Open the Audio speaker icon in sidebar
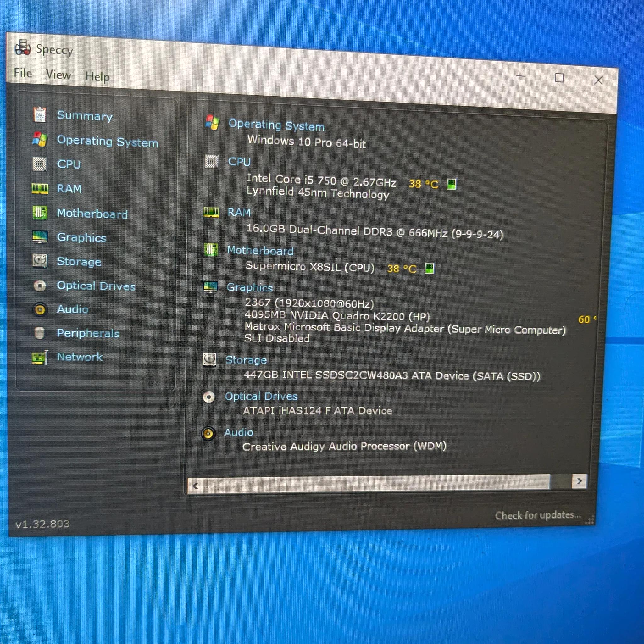 40,310
